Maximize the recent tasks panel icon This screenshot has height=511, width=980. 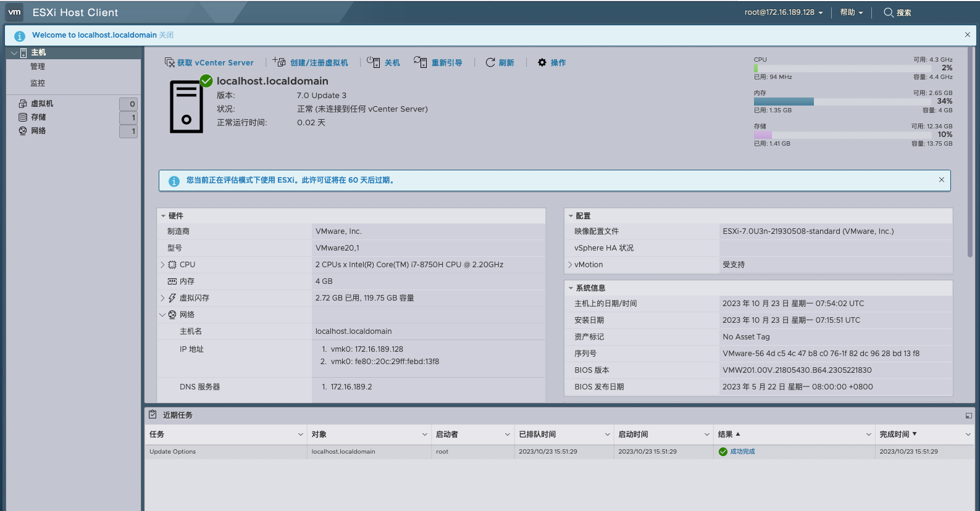coord(968,415)
